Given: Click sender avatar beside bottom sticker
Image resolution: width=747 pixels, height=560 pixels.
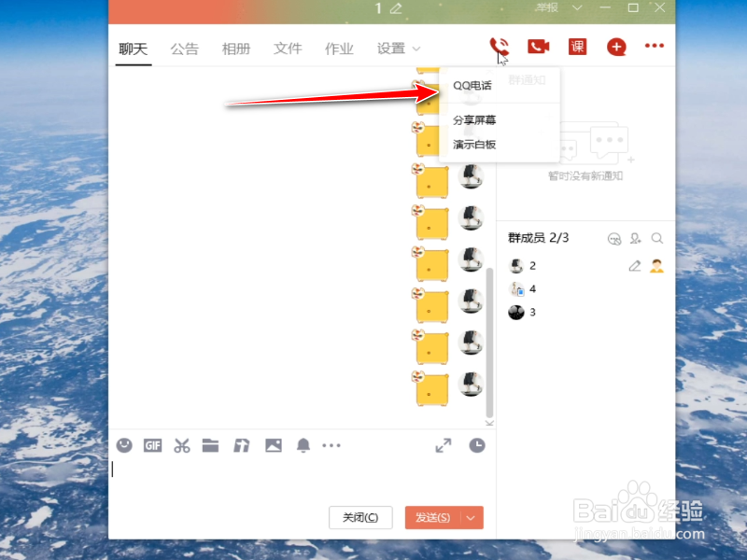Looking at the screenshot, I should [x=471, y=385].
